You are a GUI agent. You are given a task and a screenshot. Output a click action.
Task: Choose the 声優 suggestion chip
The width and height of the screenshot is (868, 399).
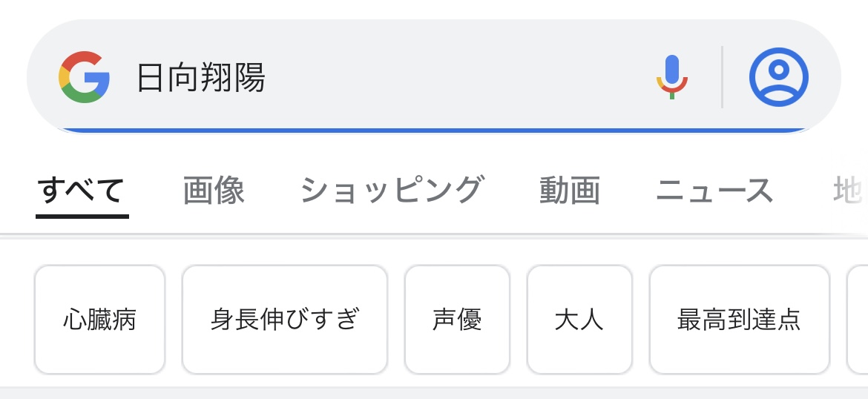pos(457,320)
